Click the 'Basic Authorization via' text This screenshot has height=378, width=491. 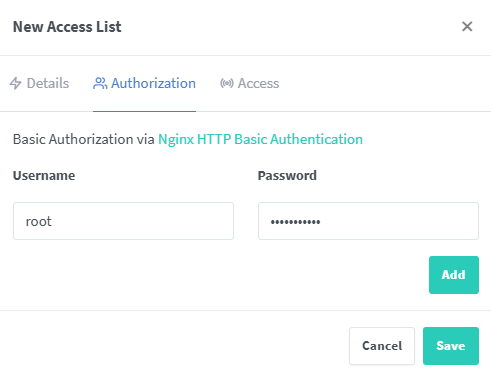(84, 139)
